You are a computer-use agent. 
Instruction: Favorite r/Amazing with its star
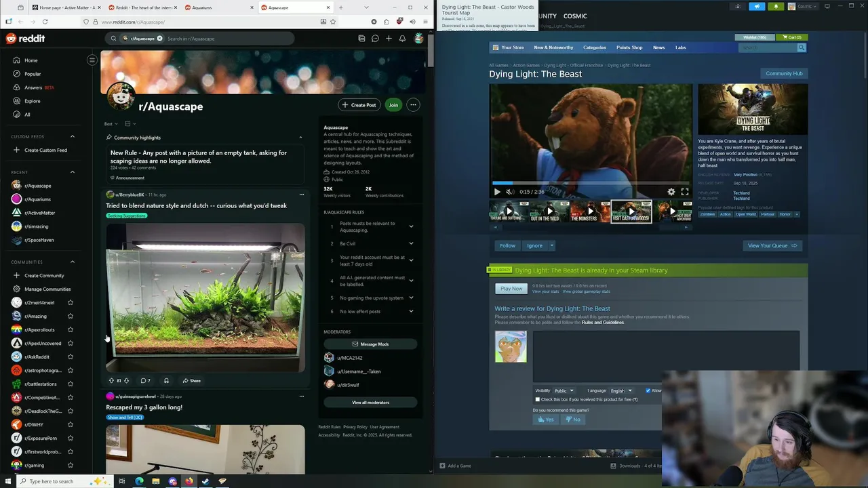point(71,316)
